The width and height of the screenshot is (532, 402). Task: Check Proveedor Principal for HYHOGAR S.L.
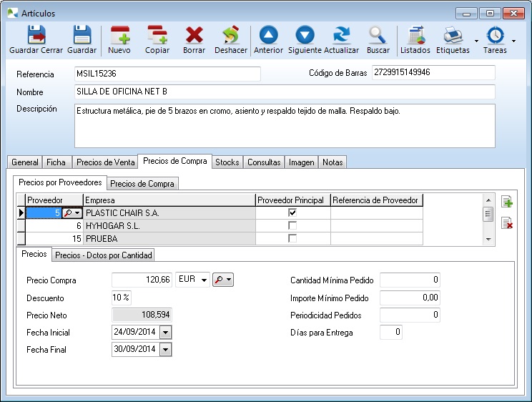[292, 225]
